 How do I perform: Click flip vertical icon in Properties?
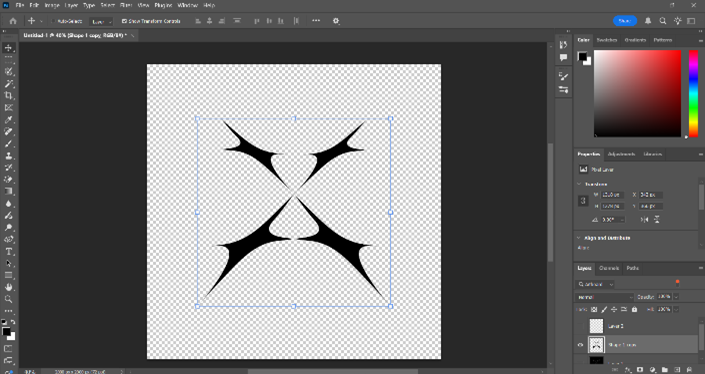click(x=657, y=220)
